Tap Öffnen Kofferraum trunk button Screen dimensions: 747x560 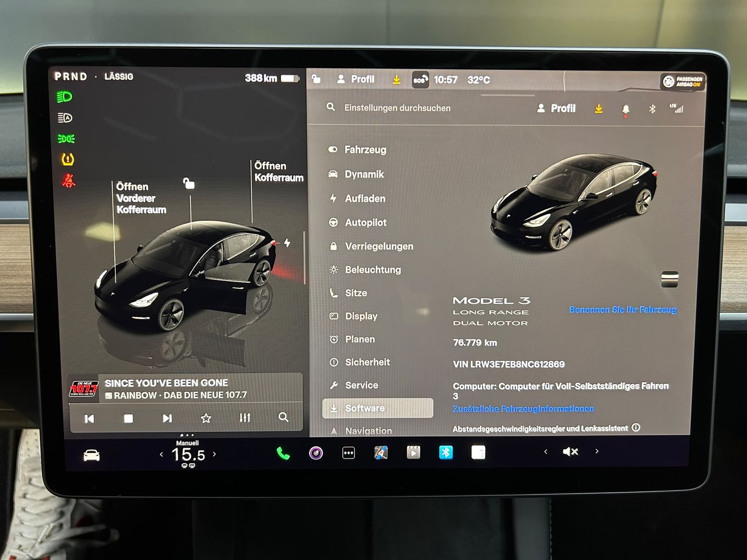point(279,172)
